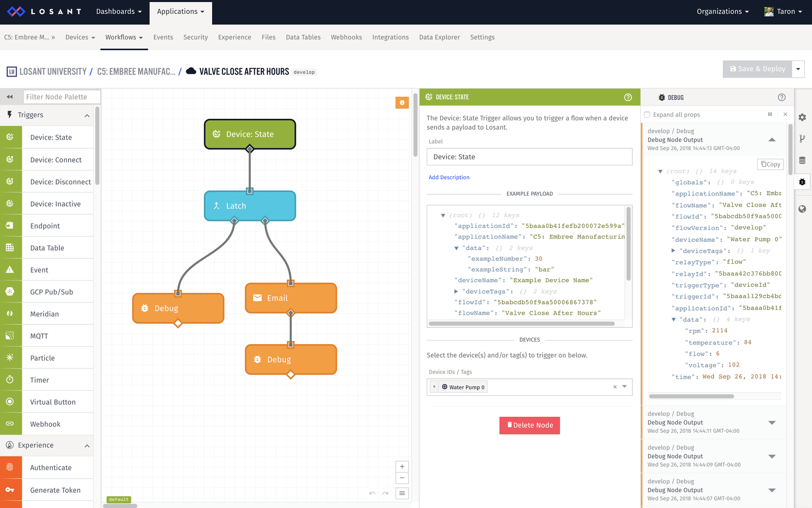Open the Dashboards menu
This screenshot has width=812, height=508.
tap(119, 12)
